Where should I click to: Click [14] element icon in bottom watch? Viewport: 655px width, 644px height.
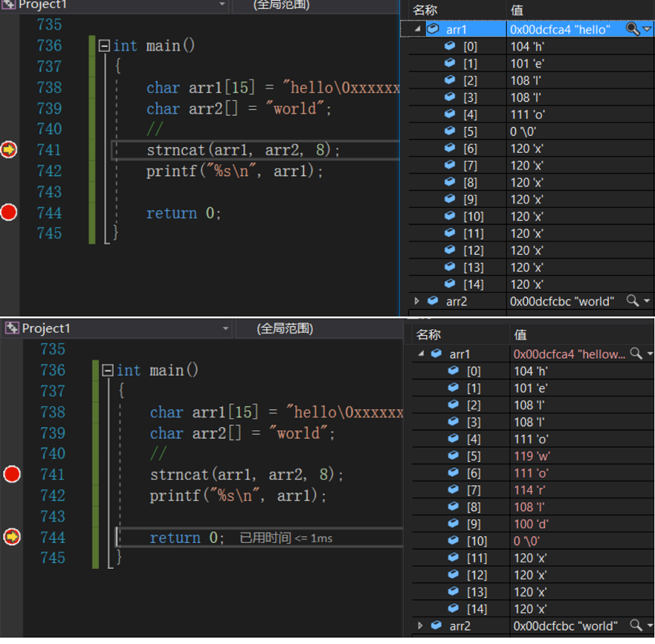click(x=453, y=608)
